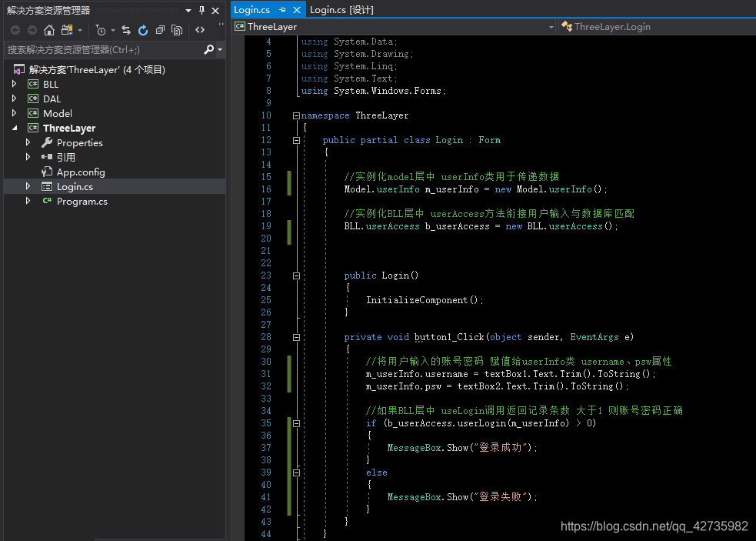Click the Back arrow in Solution Explorer toolbar

click(15, 31)
